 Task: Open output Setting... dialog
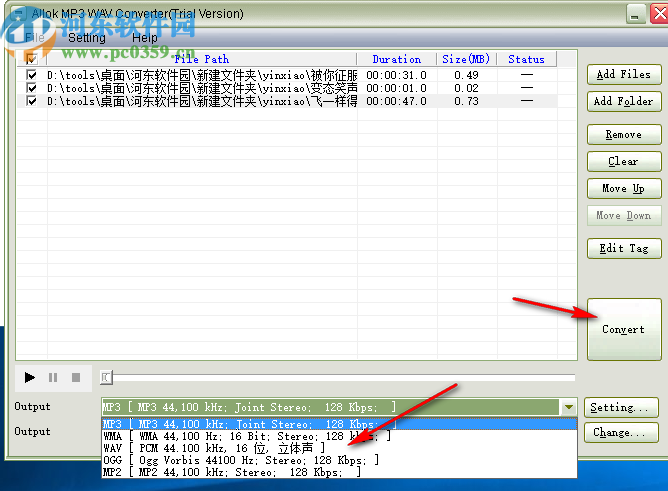point(621,408)
